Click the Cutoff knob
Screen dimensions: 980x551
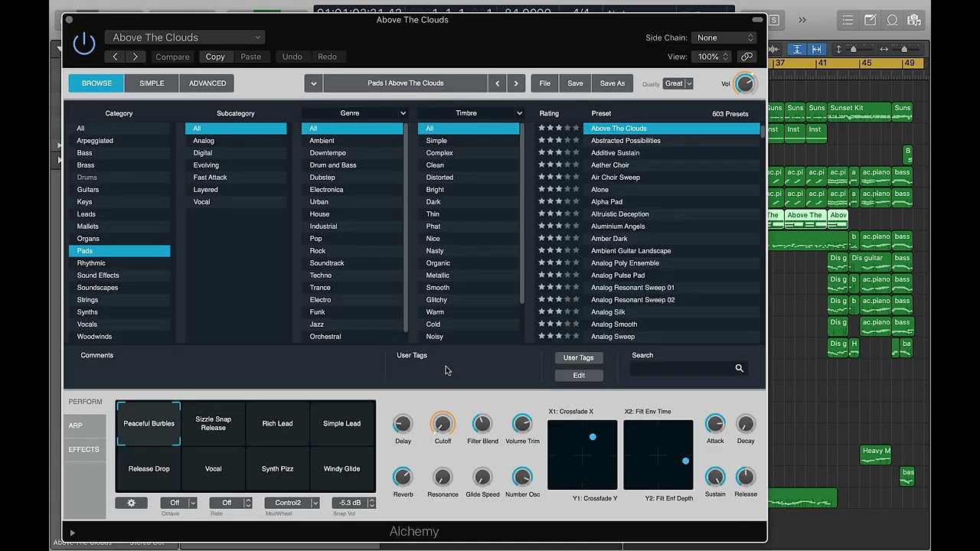[443, 424]
